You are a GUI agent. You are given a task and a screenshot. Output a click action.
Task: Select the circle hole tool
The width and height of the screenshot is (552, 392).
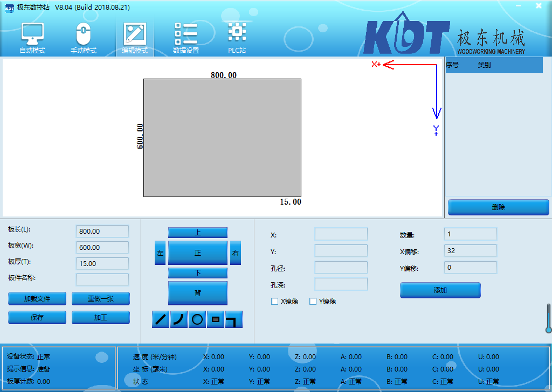(197, 319)
